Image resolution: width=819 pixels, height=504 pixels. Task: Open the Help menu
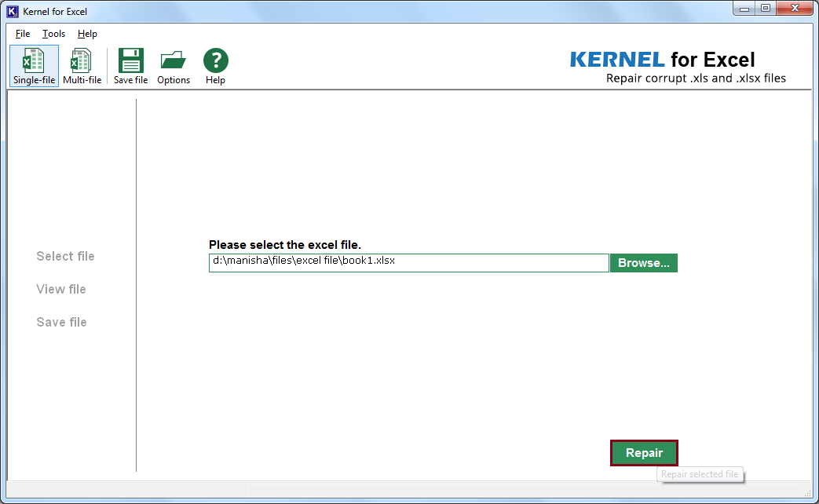87,34
